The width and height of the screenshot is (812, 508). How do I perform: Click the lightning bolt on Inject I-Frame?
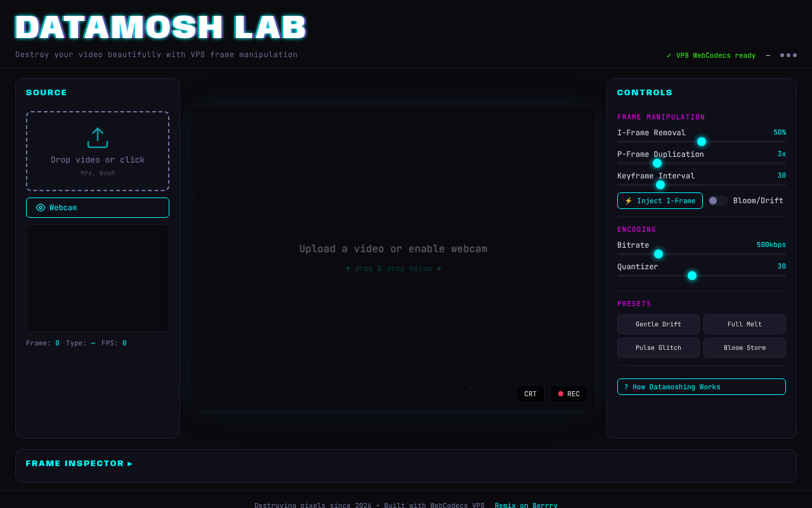[x=628, y=201]
